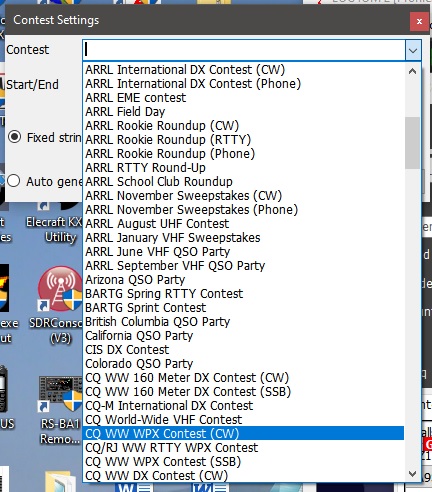Screen dimensions: 432x492
Task: Choose CQ WW 160 Meter DX Contest (SSB)
Action: (243, 392)
